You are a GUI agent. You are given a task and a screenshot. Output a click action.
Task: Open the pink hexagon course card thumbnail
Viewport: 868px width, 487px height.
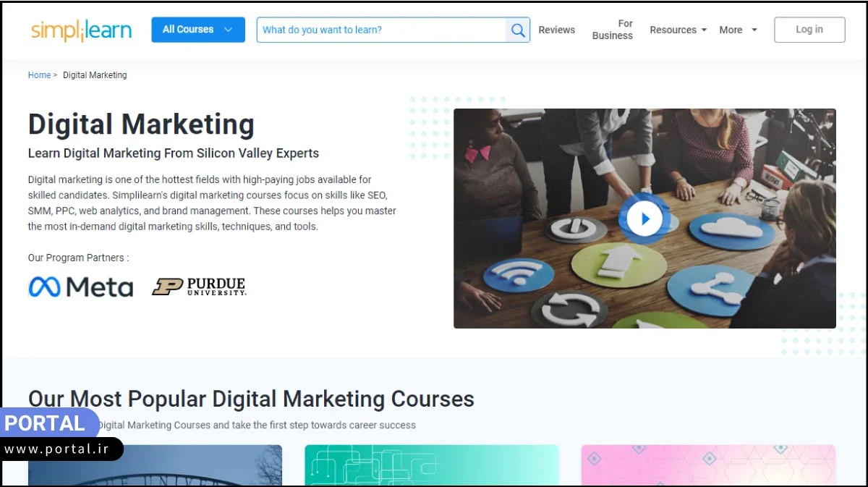[x=708, y=465]
